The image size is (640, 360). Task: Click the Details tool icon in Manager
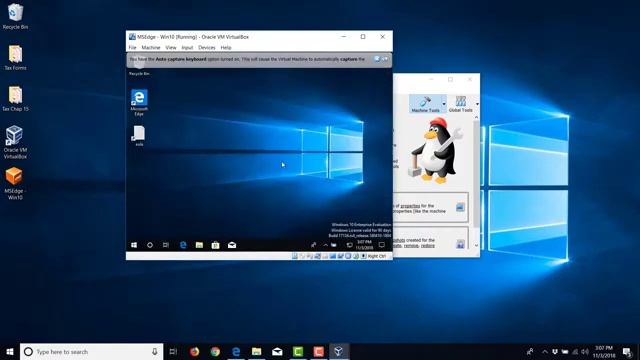click(x=460, y=207)
